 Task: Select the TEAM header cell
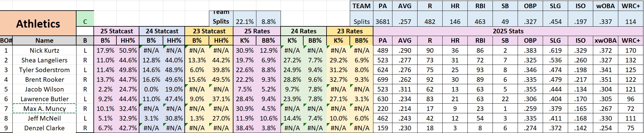361,6
